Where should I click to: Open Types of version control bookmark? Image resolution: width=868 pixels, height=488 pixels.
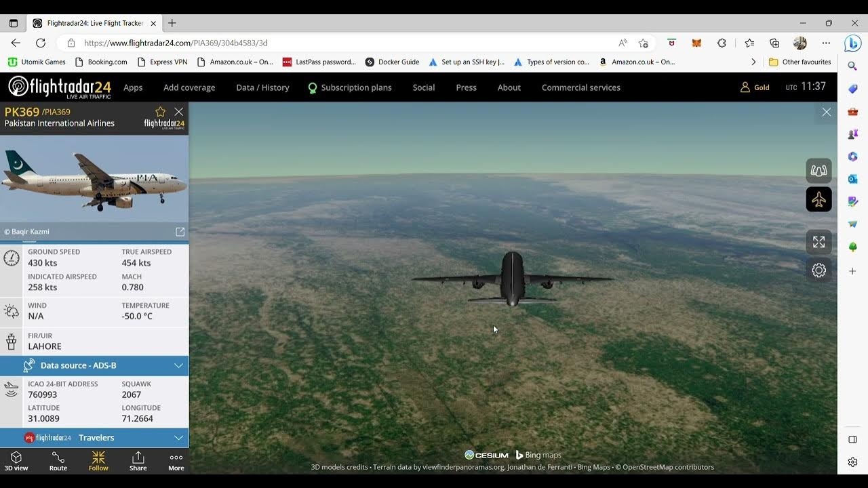(x=551, y=62)
